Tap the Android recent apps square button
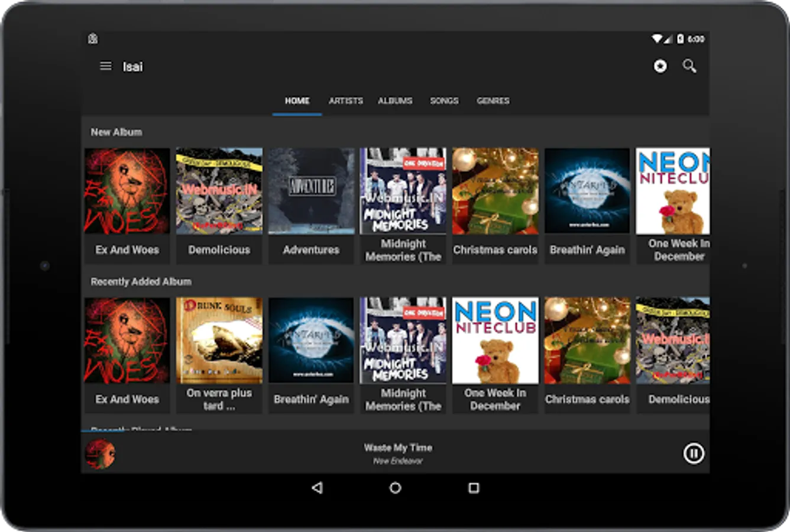The height and width of the screenshot is (532, 790). click(x=473, y=488)
